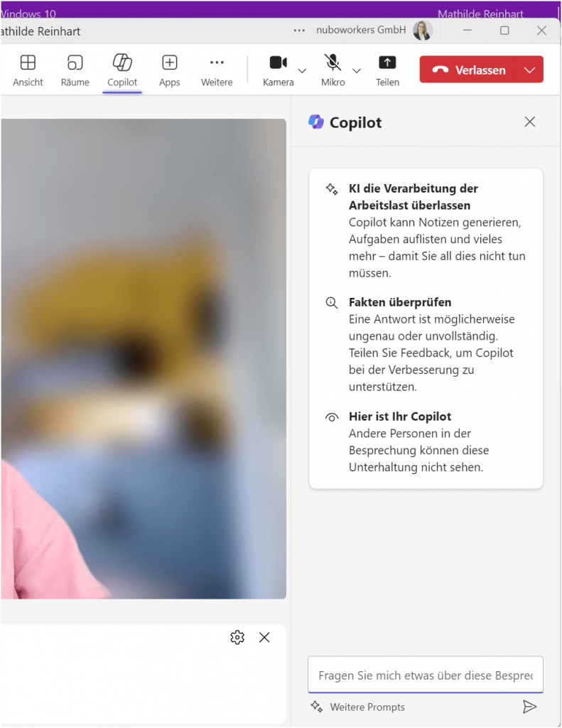Toggle the Copilot panel in toolbar
This screenshot has height=728, width=562.
[122, 70]
